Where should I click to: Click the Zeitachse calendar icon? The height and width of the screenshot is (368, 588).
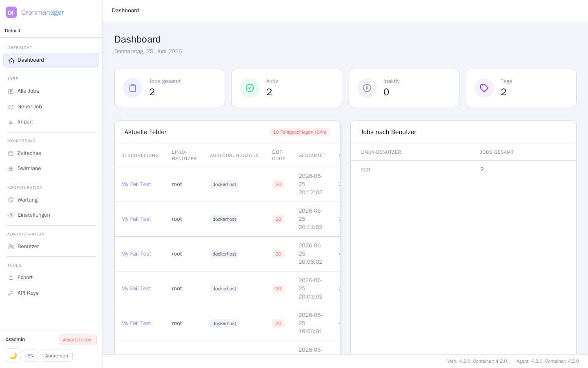tap(11, 153)
